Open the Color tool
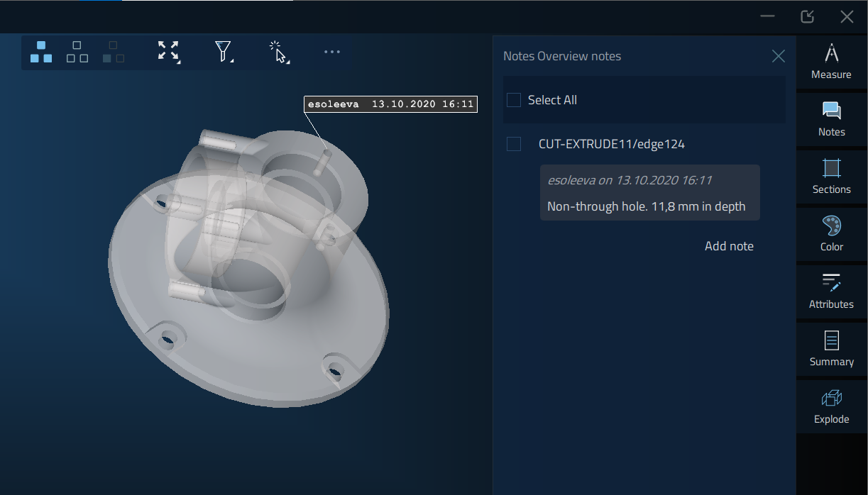This screenshot has height=495, width=868. [831, 234]
